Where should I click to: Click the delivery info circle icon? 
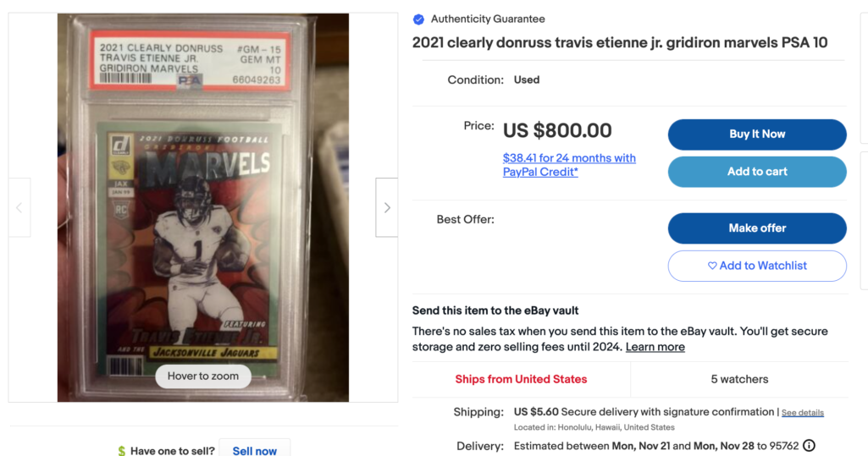pos(809,446)
